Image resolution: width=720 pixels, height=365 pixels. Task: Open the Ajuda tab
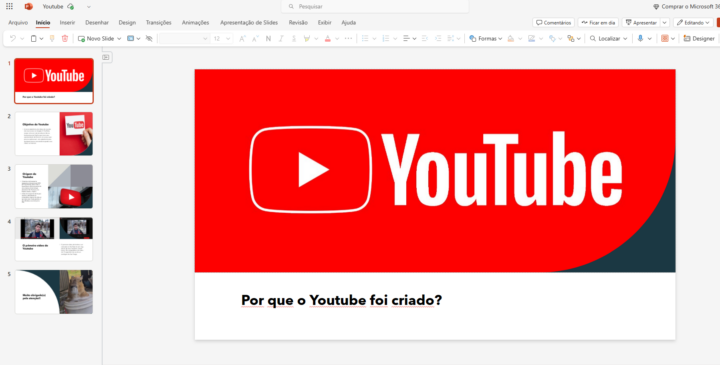click(349, 22)
